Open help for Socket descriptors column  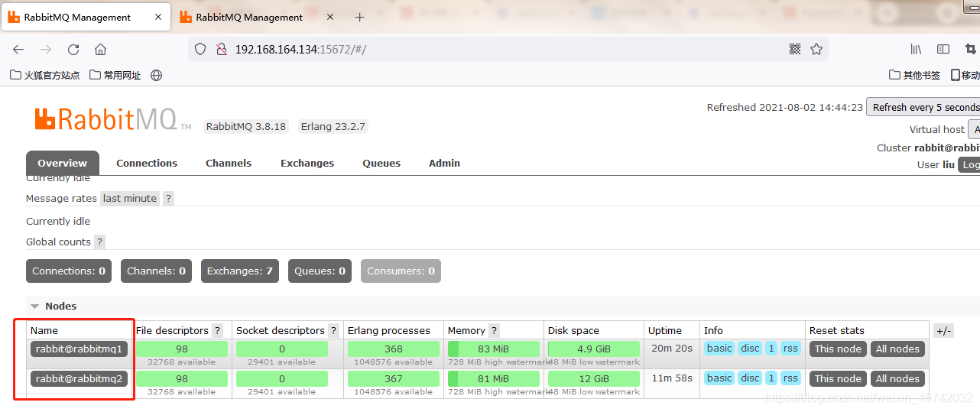click(334, 330)
